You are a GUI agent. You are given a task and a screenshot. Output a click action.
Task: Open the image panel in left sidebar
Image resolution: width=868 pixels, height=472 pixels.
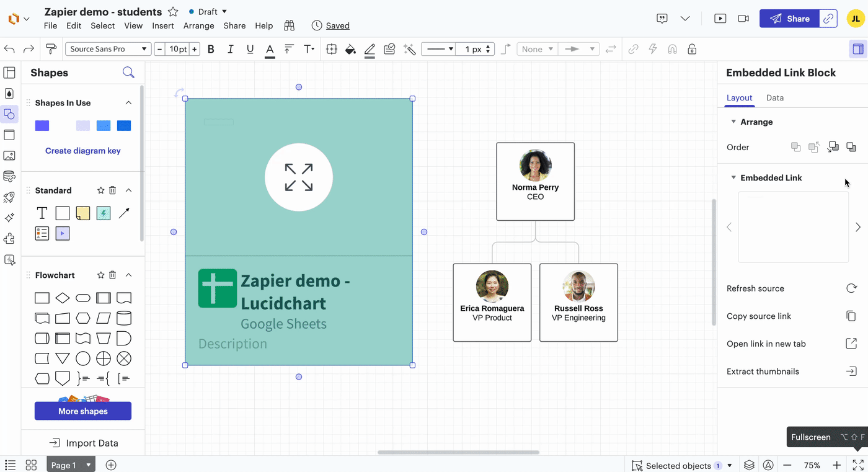9,156
